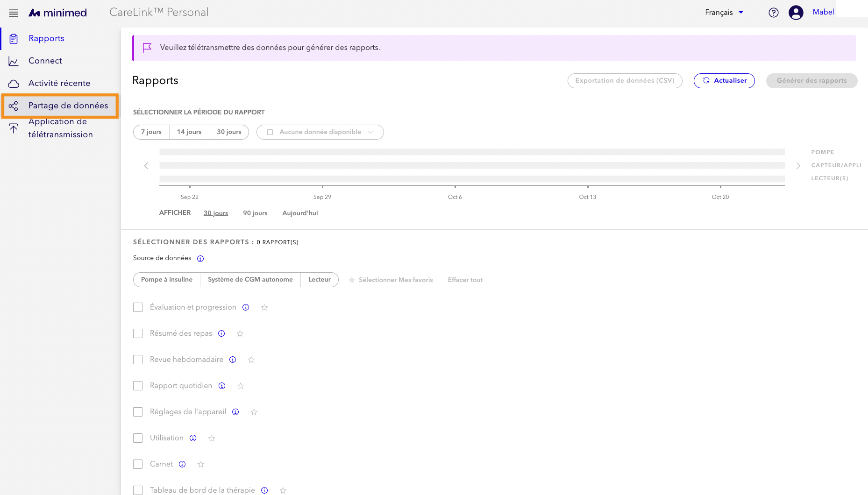Enable the Carnet report checkbox

point(138,464)
